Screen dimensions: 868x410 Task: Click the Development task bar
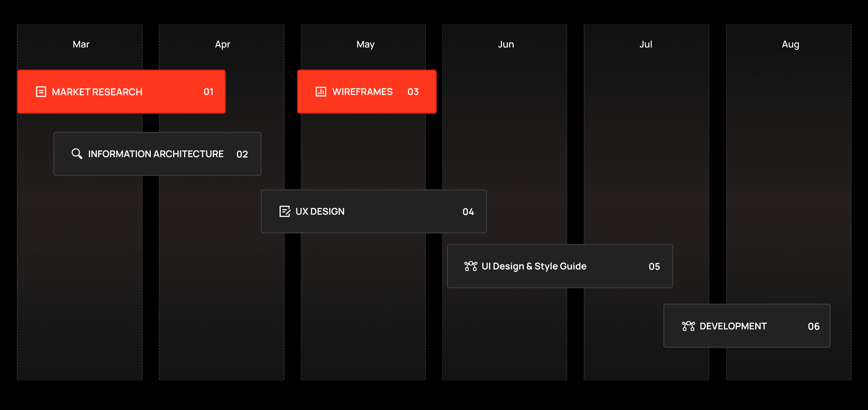(x=747, y=326)
